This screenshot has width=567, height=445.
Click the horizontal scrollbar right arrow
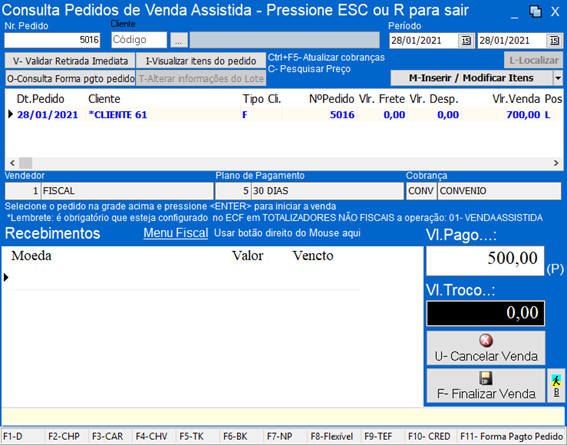(556, 163)
